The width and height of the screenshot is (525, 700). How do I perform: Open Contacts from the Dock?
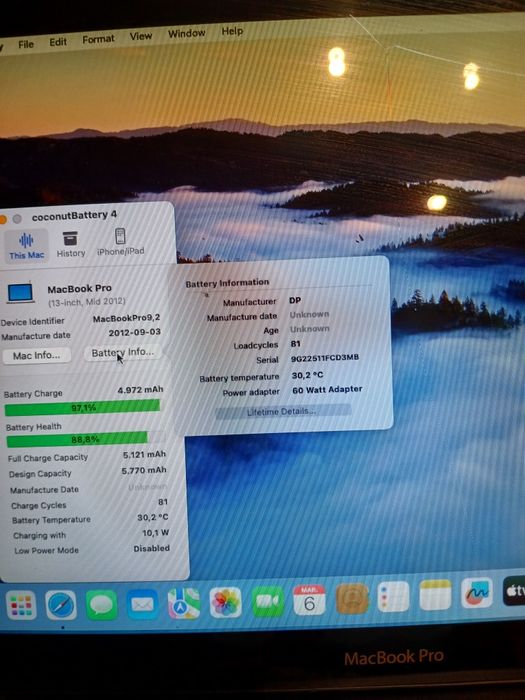click(352, 598)
